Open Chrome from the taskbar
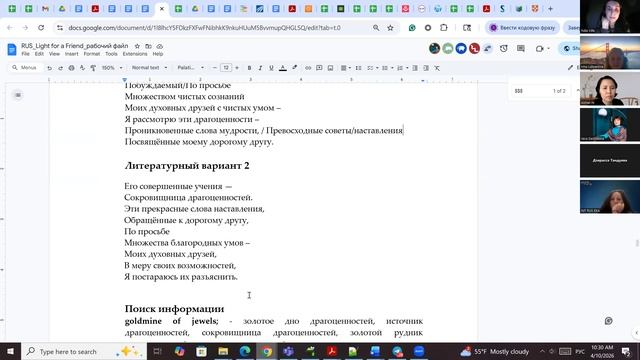640x360 pixels. [267, 351]
